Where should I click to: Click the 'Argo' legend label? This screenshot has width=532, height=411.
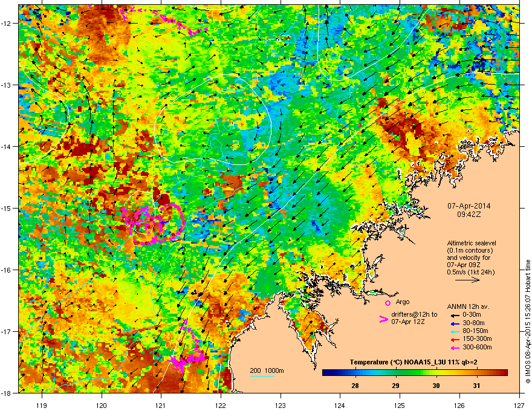click(403, 302)
